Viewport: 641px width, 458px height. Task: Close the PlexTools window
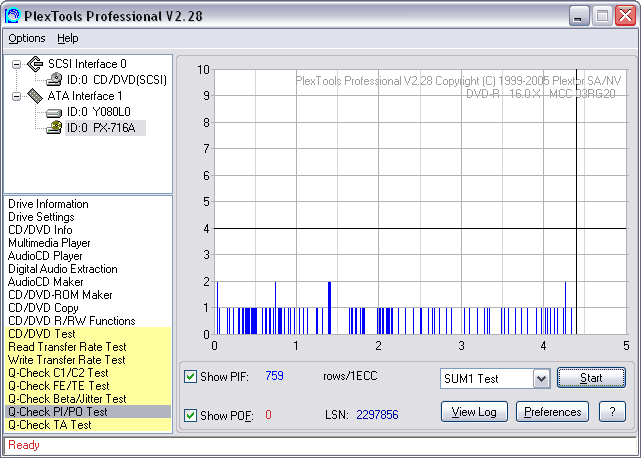625,16
